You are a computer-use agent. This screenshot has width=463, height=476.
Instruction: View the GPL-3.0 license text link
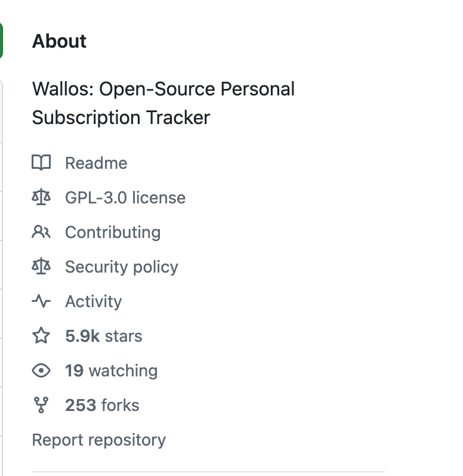click(125, 197)
